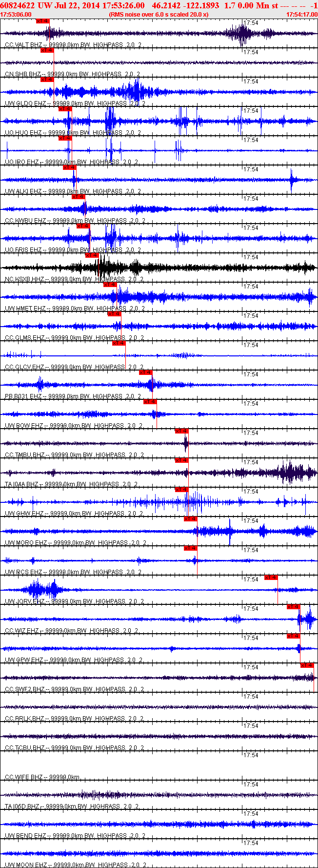
Task: Select the red pick marker on PB B031 trace
Action: pyautogui.click(x=146, y=372)
